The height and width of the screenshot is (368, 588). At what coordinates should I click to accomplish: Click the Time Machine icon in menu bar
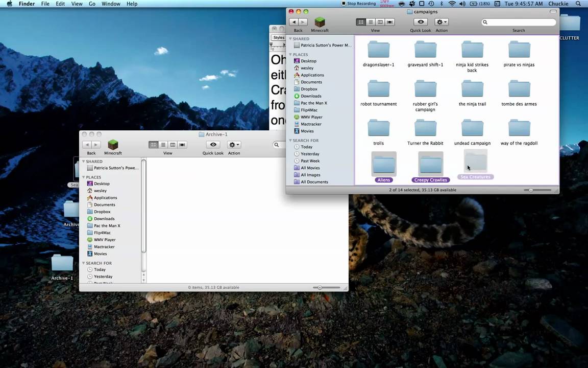click(431, 4)
